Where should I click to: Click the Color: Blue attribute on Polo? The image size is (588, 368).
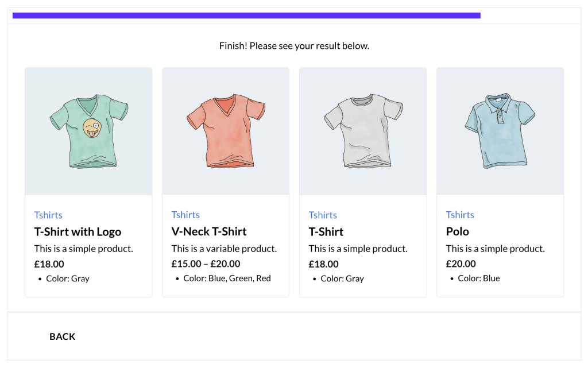479,278
